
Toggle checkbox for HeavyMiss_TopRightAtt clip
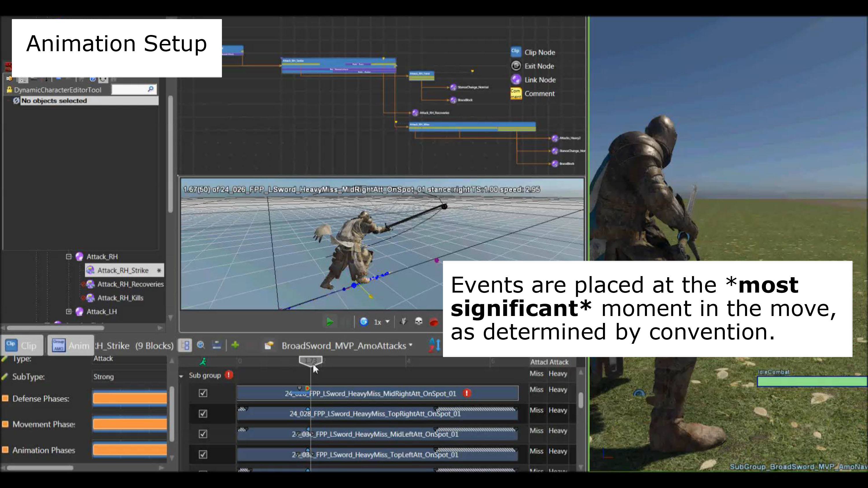[x=203, y=414]
